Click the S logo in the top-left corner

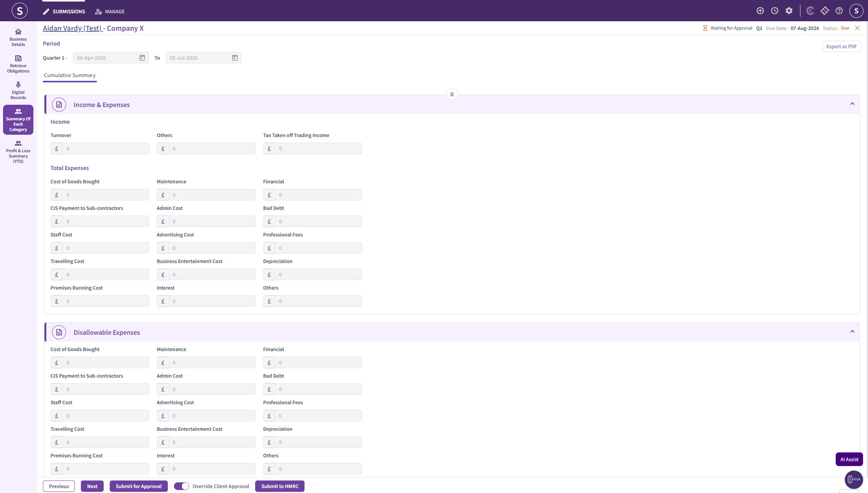[x=19, y=11]
